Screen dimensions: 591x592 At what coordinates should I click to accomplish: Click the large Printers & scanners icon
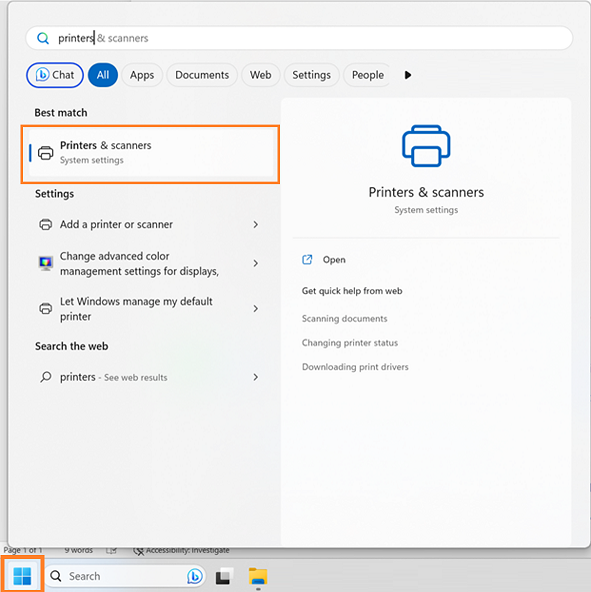tap(426, 146)
